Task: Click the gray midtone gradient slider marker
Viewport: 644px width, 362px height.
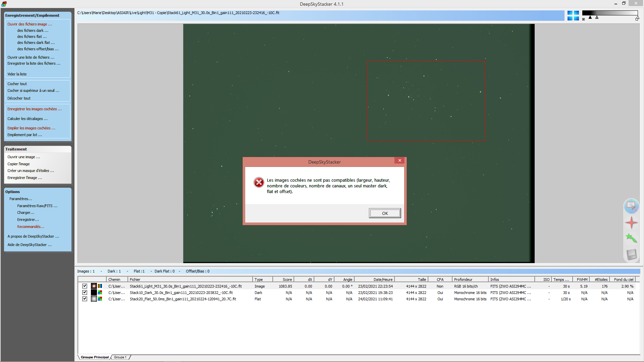Action: click(597, 17)
